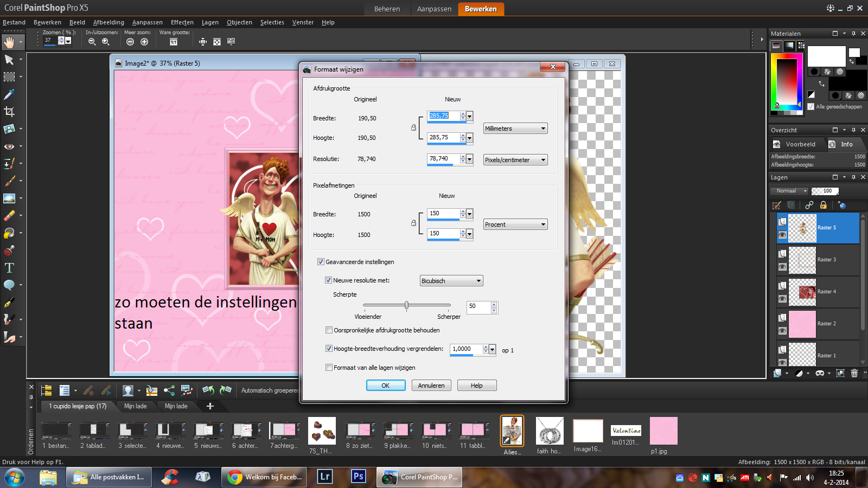Image resolution: width=868 pixels, height=488 pixels.
Task: Click the Help button in dialog
Action: [477, 386]
